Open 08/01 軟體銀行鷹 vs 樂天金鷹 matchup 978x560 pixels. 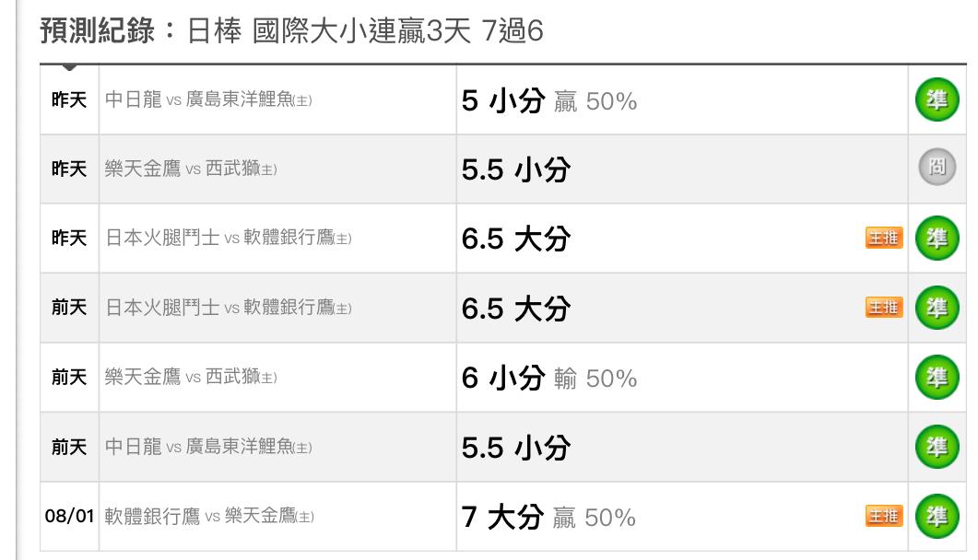(209, 516)
